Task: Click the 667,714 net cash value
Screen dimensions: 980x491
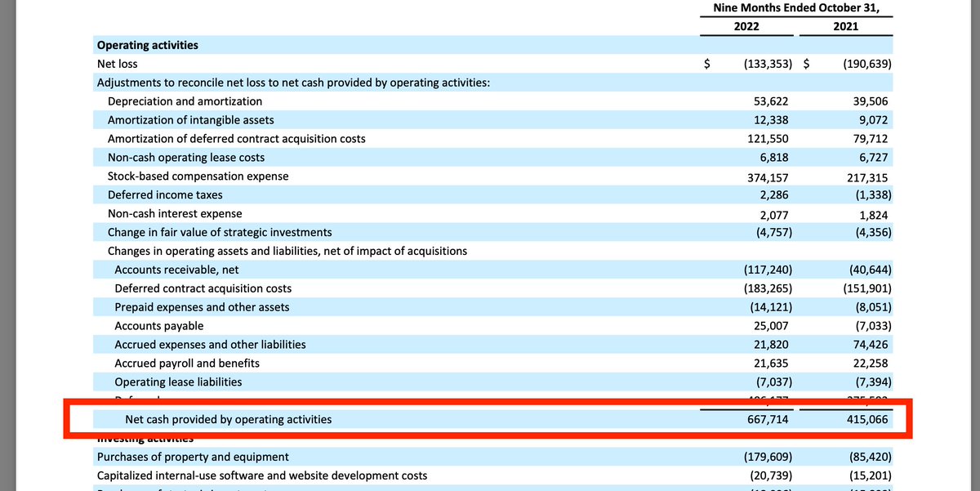Action: 768,420
